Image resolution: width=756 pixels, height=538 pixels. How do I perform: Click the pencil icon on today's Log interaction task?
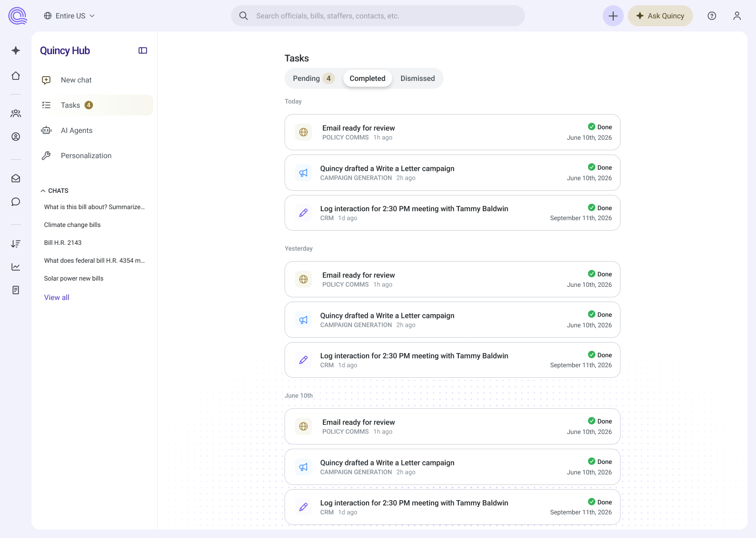tap(303, 213)
